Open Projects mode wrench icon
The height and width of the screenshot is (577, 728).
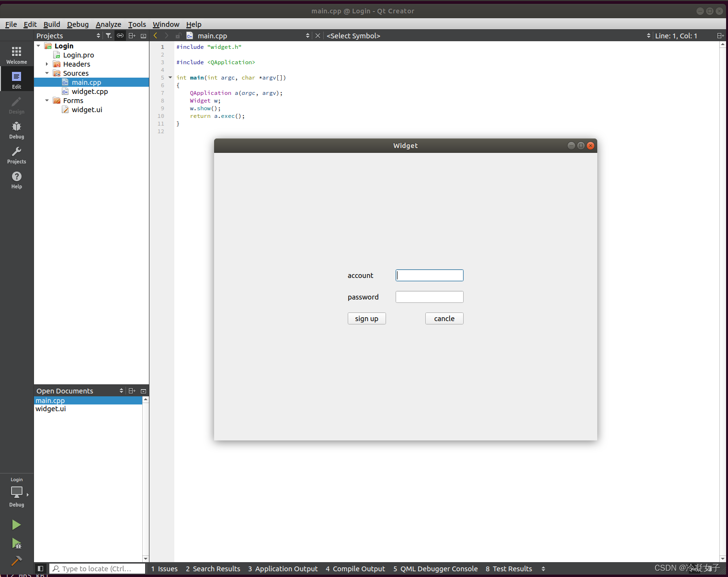pos(17,154)
